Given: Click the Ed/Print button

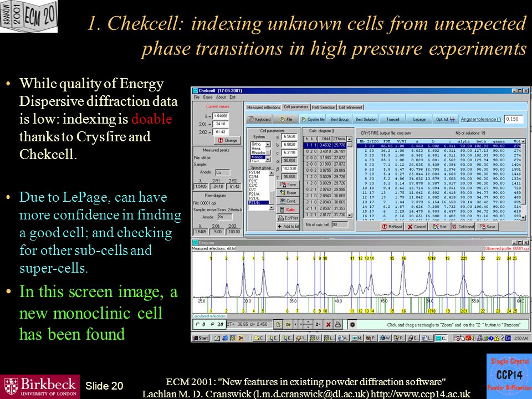Looking at the screenshot, I should (288, 218).
